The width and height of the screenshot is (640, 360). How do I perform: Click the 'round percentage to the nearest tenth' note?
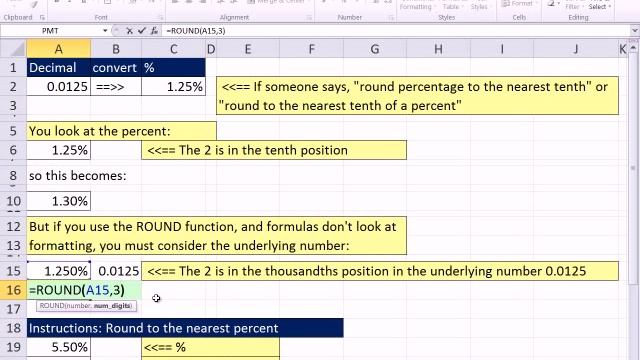point(417,96)
